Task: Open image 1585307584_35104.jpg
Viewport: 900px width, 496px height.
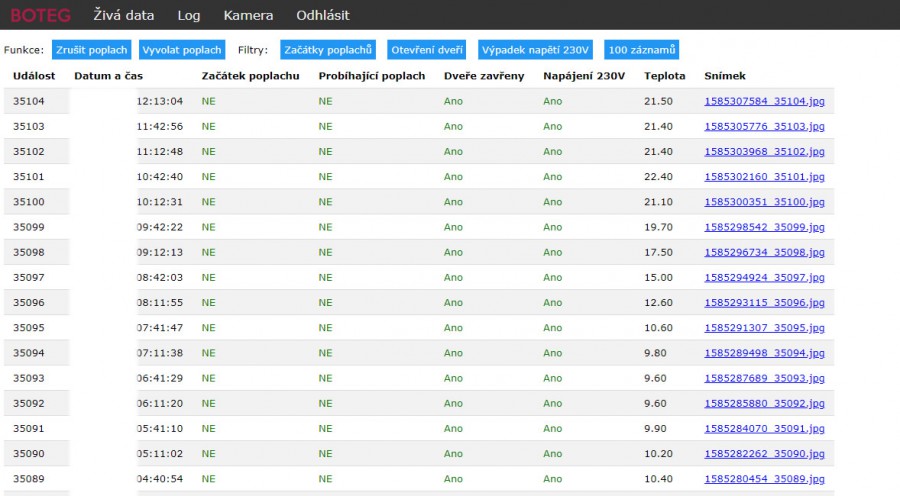Action: click(764, 101)
